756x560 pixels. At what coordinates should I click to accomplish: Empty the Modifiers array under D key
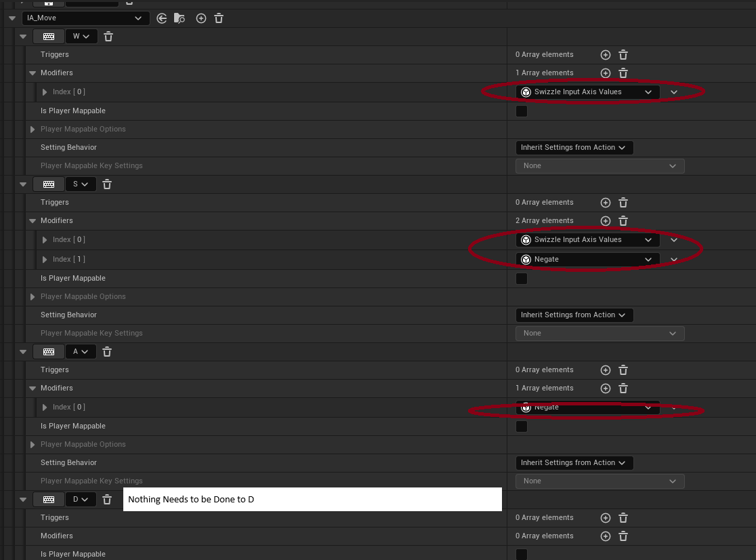coord(623,536)
